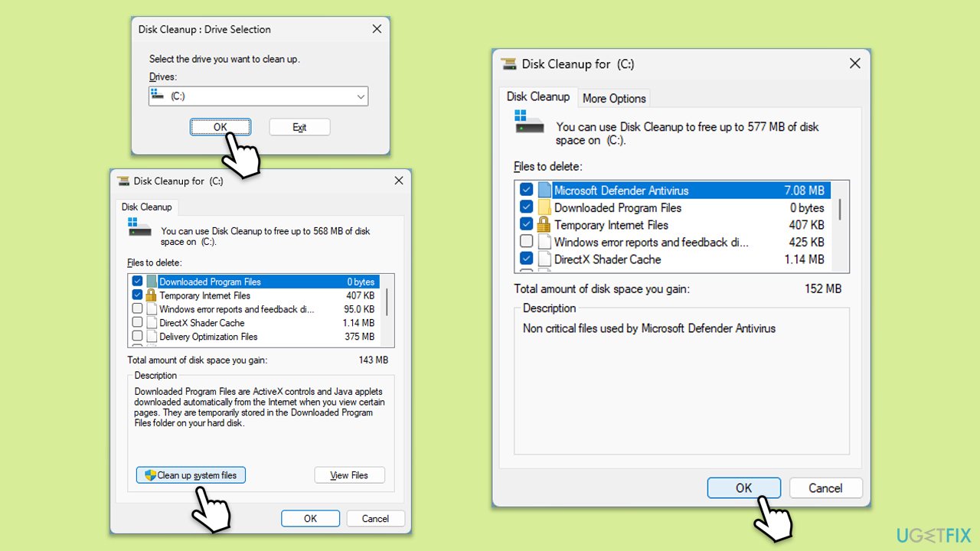This screenshot has height=551, width=980.
Task: Click Microsoft Defender Antivirus file icon
Action: point(544,190)
